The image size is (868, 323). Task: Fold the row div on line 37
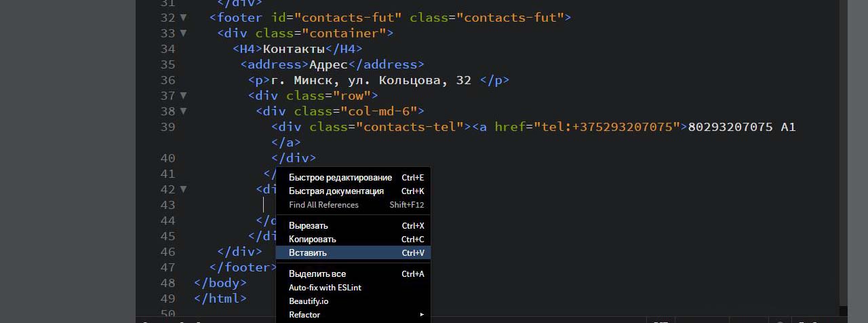pos(183,96)
